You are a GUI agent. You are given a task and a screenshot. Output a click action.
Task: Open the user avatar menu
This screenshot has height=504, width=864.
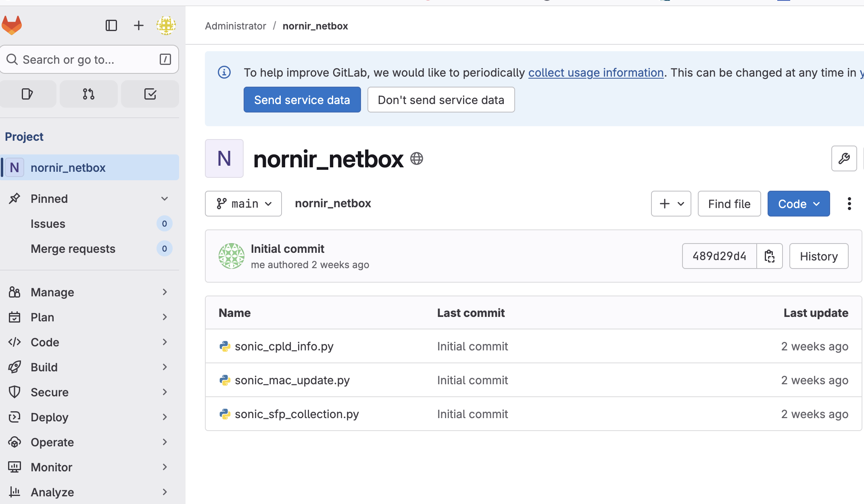166,25
